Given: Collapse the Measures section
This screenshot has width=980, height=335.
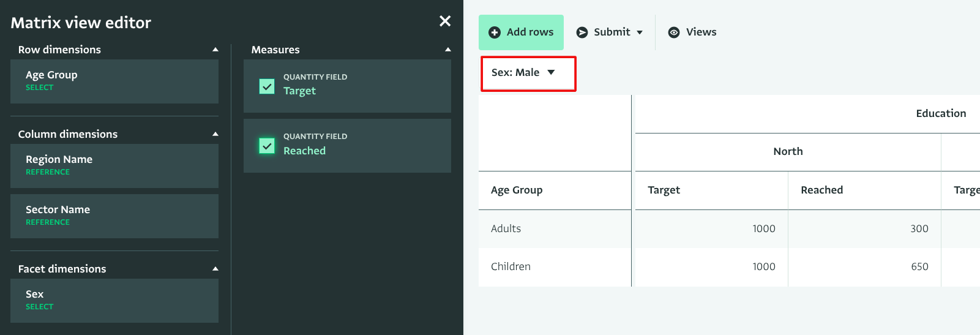Looking at the screenshot, I should point(447,50).
